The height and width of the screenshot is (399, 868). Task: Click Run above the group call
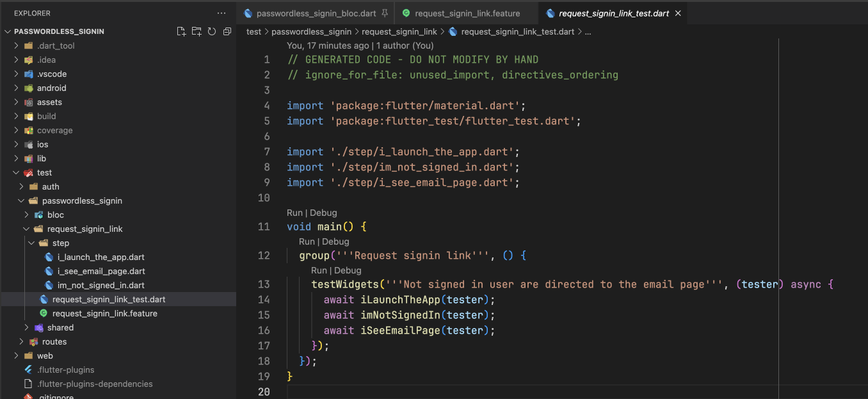307,241
